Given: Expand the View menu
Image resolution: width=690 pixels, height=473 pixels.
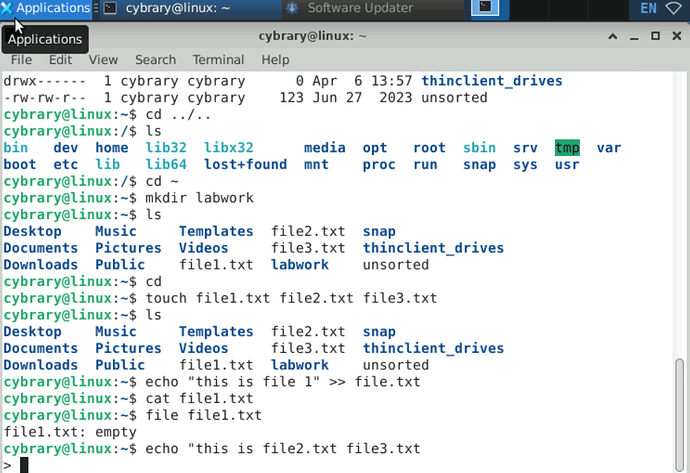Looking at the screenshot, I should point(103,60).
